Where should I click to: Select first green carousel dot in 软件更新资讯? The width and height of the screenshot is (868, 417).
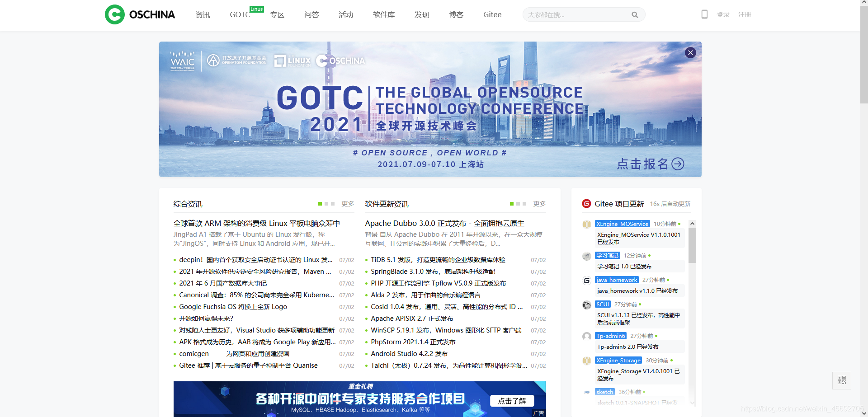coord(512,204)
